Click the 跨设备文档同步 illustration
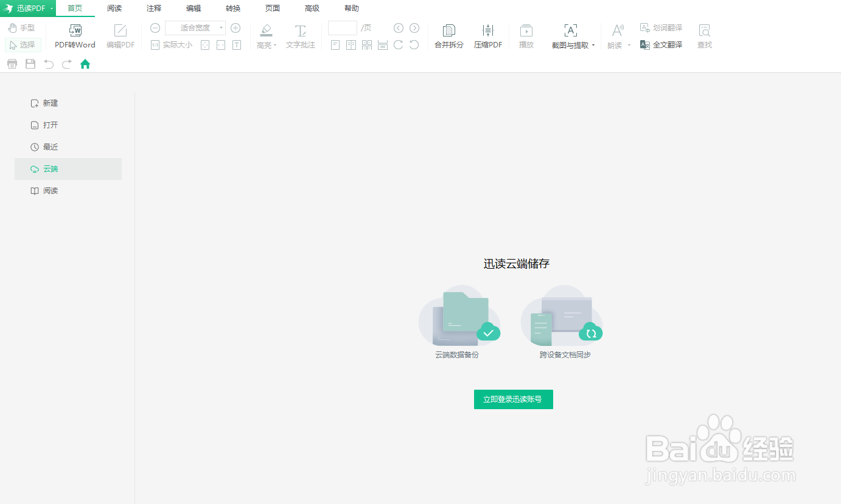 pos(562,316)
